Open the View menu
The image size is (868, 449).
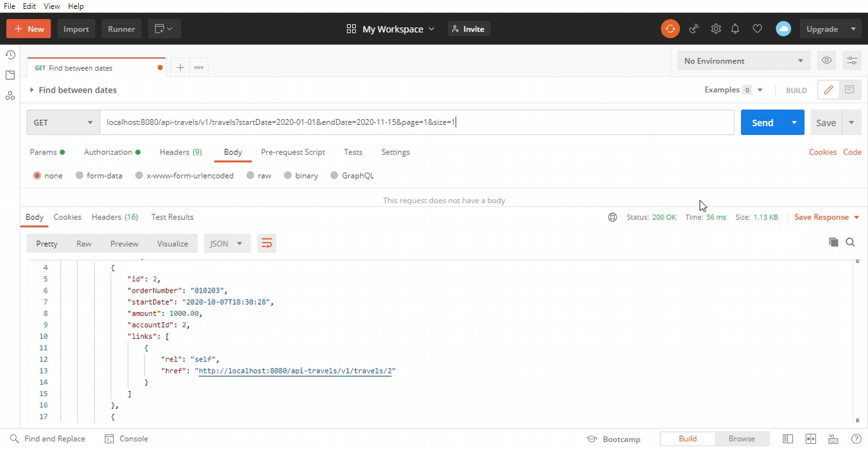(52, 6)
